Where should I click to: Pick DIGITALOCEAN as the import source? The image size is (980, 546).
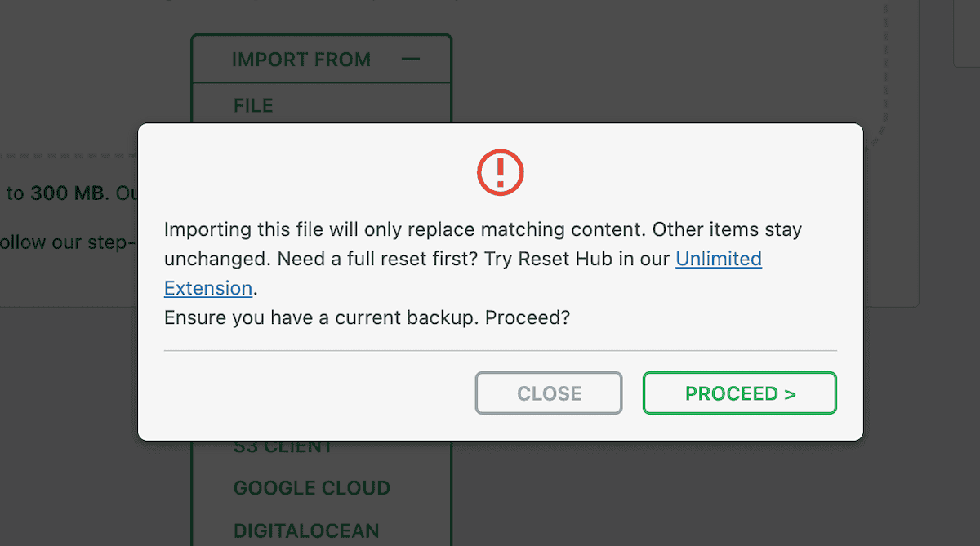(306, 530)
